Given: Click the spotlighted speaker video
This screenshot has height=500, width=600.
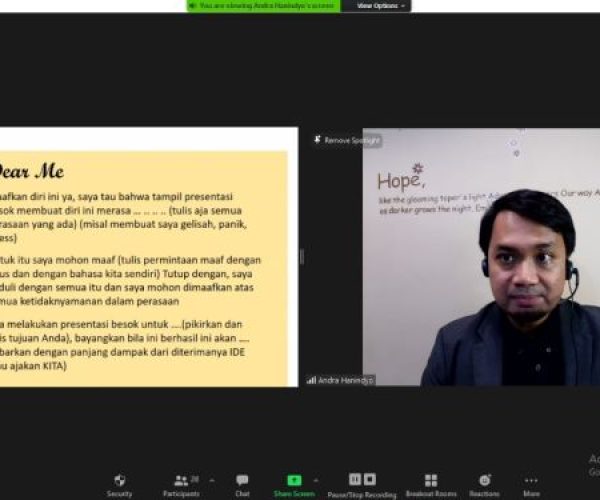Looking at the screenshot, I should (480, 260).
